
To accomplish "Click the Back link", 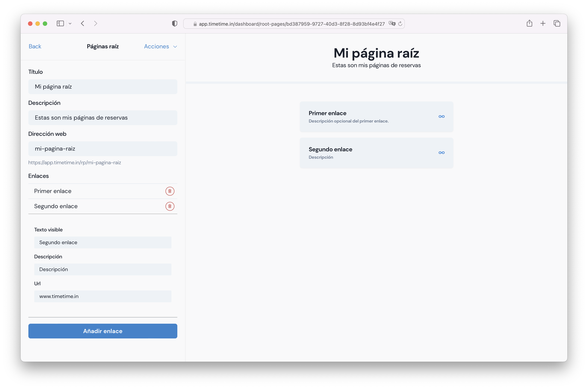I will [x=35, y=46].
